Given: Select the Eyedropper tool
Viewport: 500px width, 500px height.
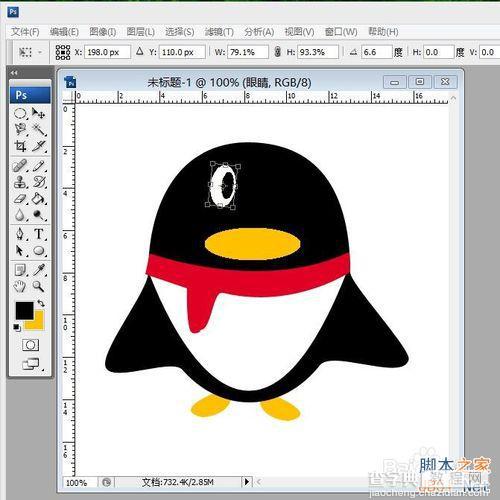Looking at the screenshot, I should click(x=39, y=270).
